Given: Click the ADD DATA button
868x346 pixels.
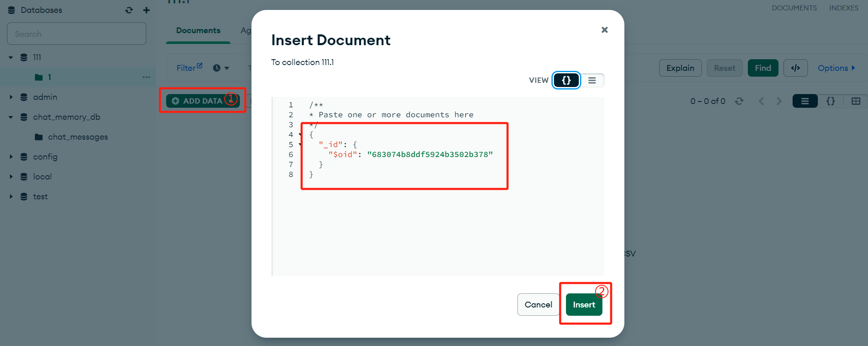Looking at the screenshot, I should click(x=203, y=101).
